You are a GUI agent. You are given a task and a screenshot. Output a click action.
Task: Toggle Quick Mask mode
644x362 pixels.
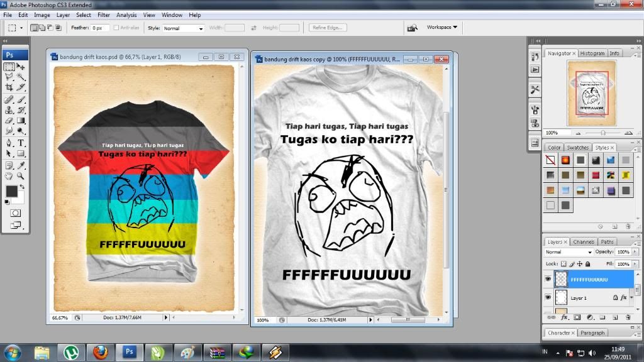(16, 213)
